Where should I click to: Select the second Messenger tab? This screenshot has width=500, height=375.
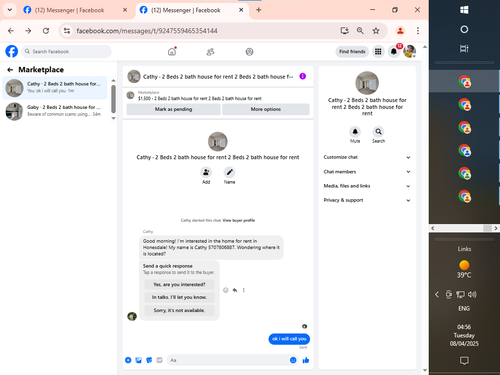pos(192,10)
